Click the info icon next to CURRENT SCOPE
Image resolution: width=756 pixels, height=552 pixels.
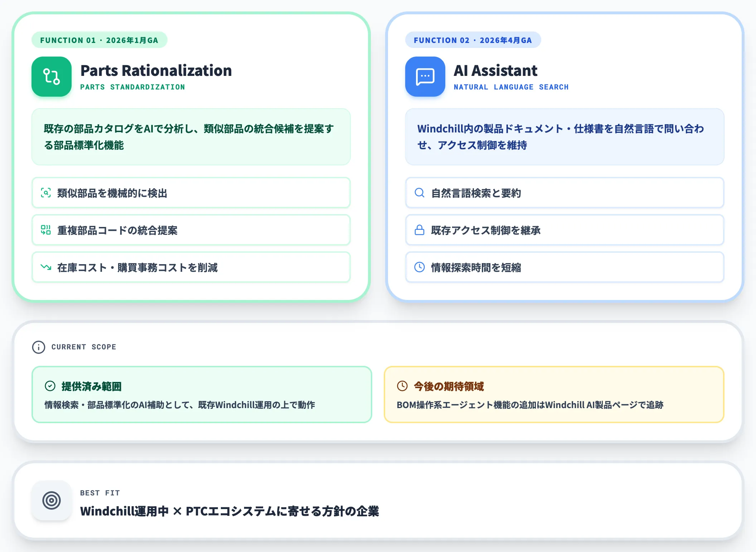tap(39, 347)
